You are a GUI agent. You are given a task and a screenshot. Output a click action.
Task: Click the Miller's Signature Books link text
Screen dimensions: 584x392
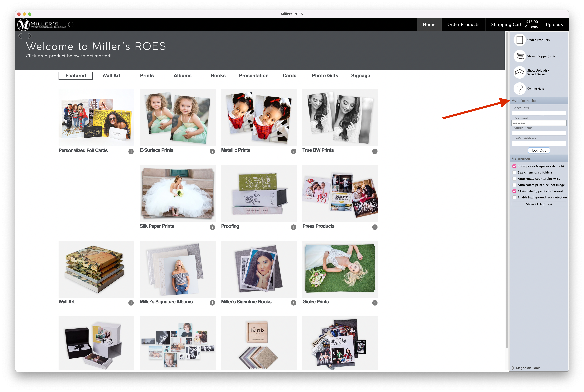(246, 302)
